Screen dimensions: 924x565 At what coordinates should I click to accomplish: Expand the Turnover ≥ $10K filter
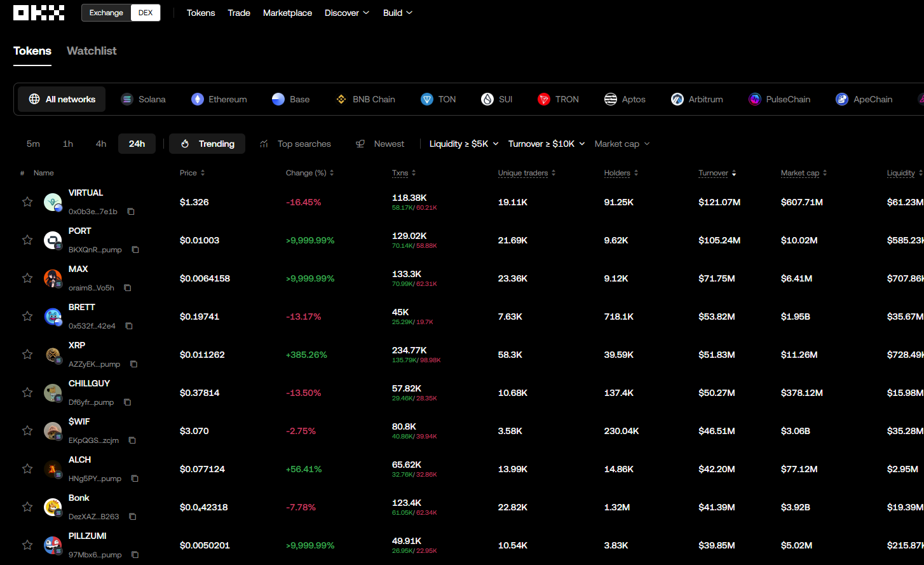pyautogui.click(x=547, y=144)
